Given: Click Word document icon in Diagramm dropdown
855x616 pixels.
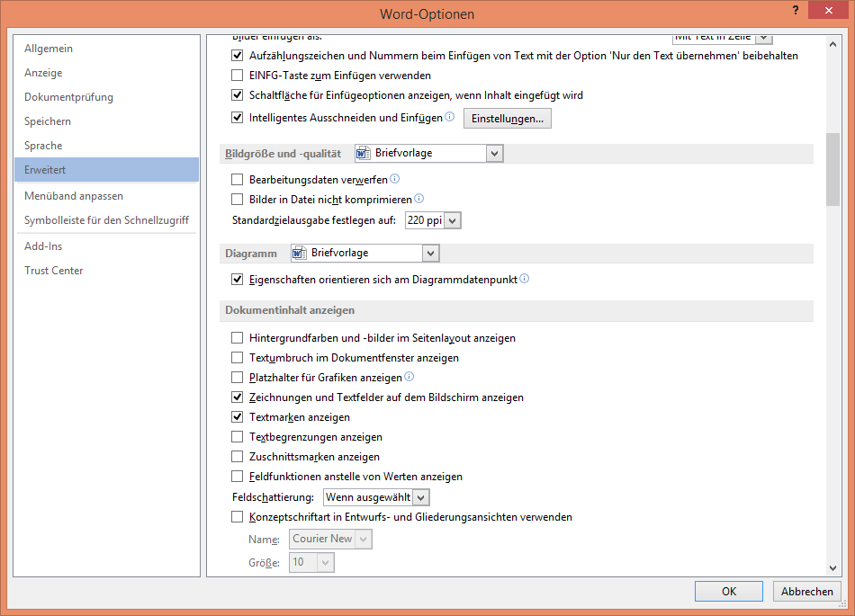Looking at the screenshot, I should 300,254.
